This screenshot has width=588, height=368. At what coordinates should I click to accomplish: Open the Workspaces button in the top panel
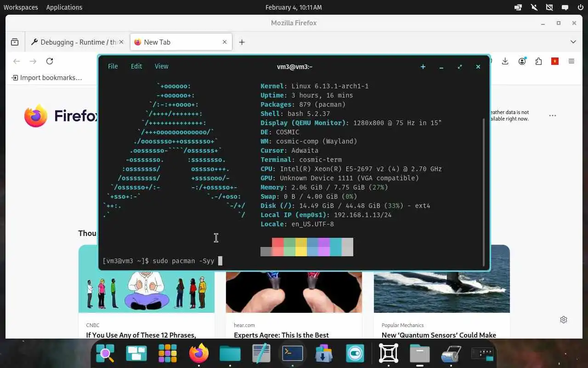(21, 7)
